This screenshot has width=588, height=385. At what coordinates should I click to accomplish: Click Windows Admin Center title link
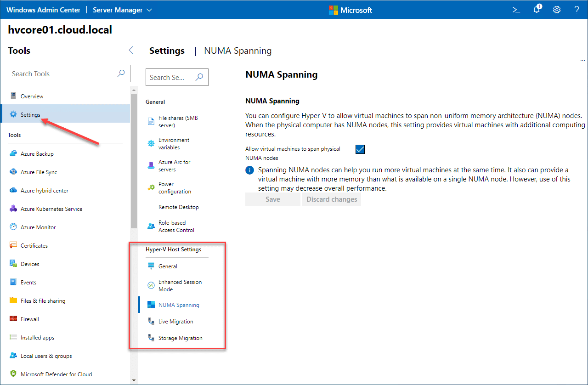[x=43, y=10]
